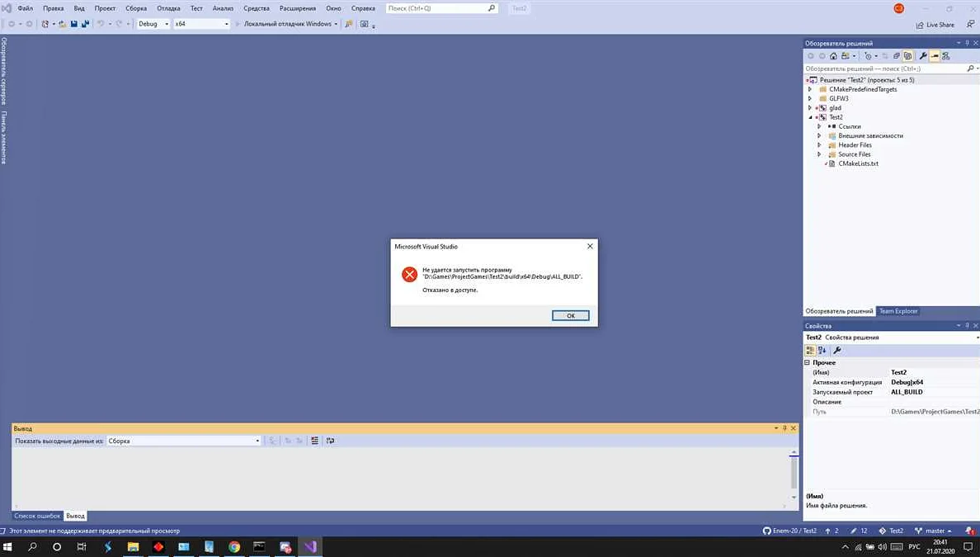Click the Output panel vertical scrollbar
This screenshot has height=557, width=980.
tap(794, 474)
